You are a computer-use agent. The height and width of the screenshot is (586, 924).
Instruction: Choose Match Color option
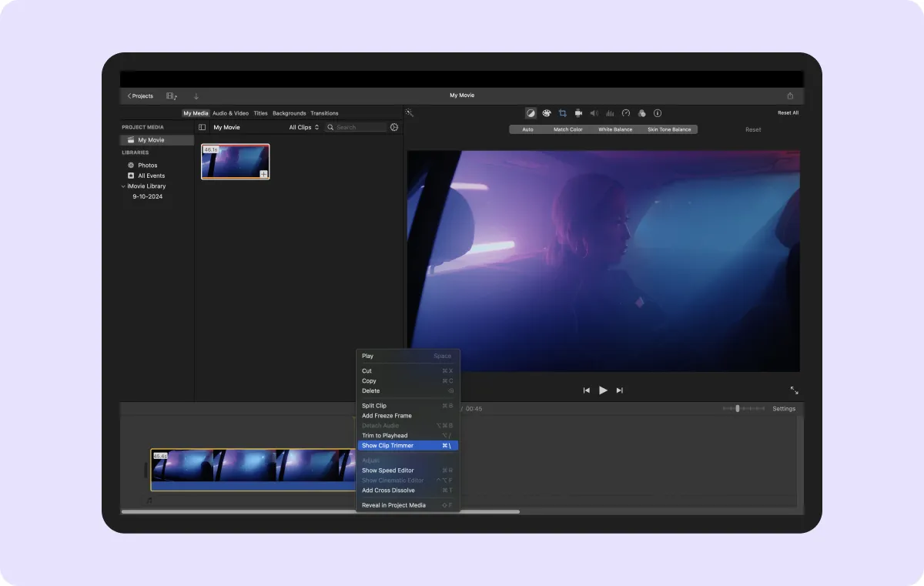coord(568,129)
